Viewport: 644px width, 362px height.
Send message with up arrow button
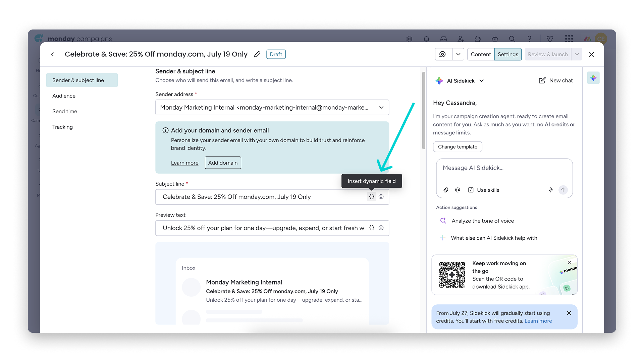point(563,190)
